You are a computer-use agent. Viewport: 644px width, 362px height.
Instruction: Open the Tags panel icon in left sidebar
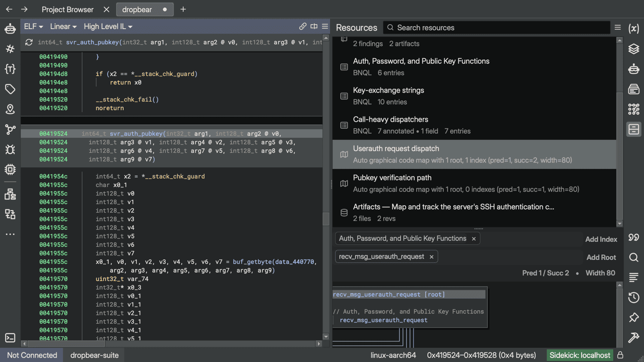10,89
